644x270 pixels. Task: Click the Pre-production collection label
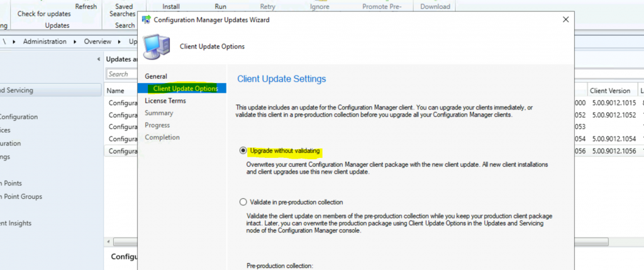coord(280,266)
